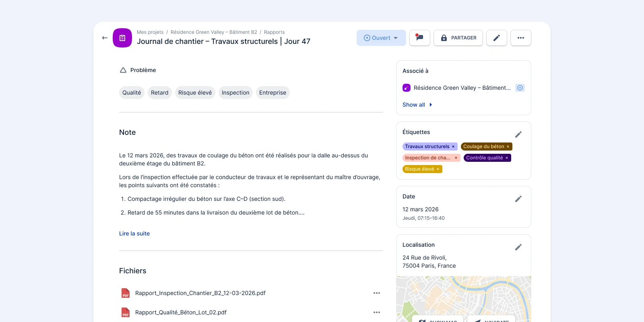This screenshot has height=322, width=644.
Task: Open Résidence Green Valley – Bâtiment B2 breadcrumb
Action: tap(214, 32)
